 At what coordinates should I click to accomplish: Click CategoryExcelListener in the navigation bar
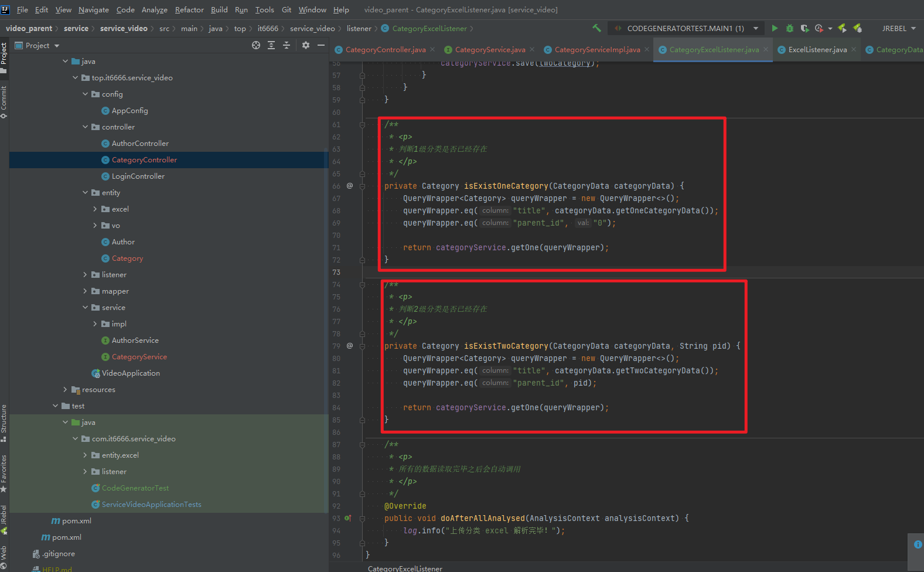click(429, 28)
